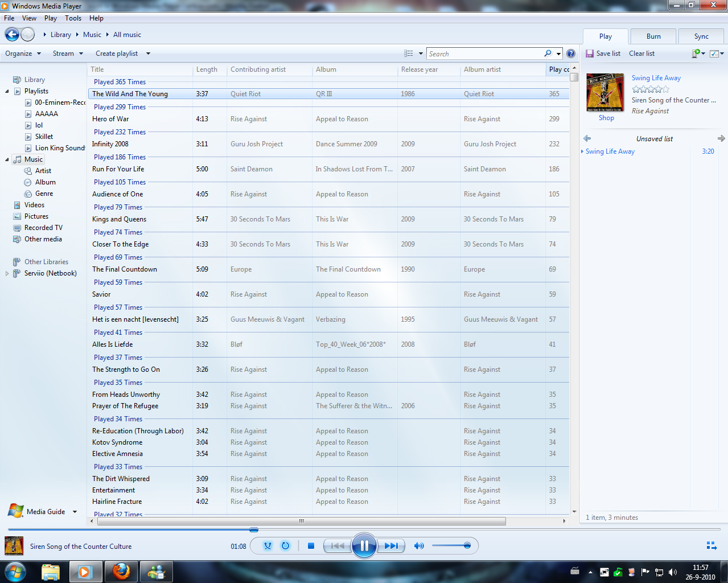Open the Organize dropdown
The height and width of the screenshot is (583, 728).
click(23, 54)
